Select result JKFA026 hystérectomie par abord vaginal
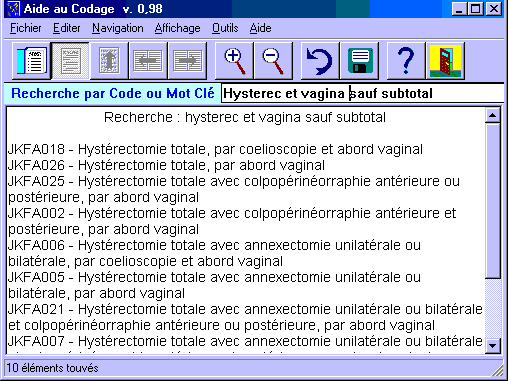This screenshot has height=381, width=508. click(x=166, y=165)
